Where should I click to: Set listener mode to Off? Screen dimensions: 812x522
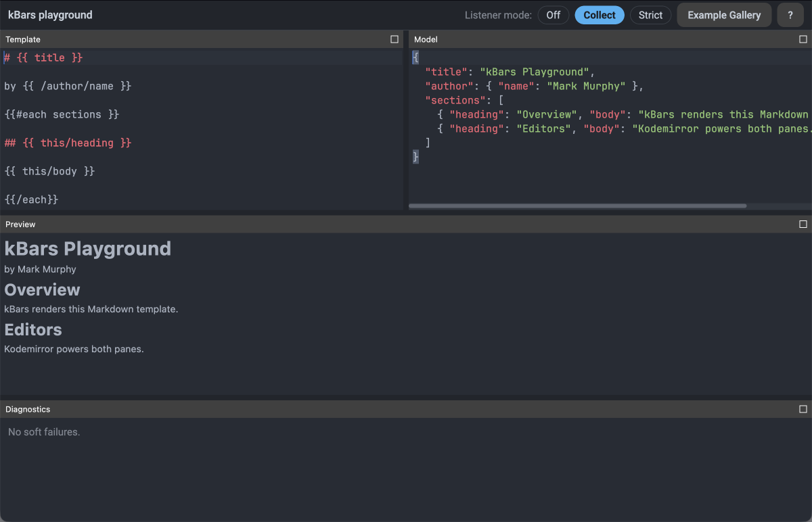pyautogui.click(x=554, y=15)
